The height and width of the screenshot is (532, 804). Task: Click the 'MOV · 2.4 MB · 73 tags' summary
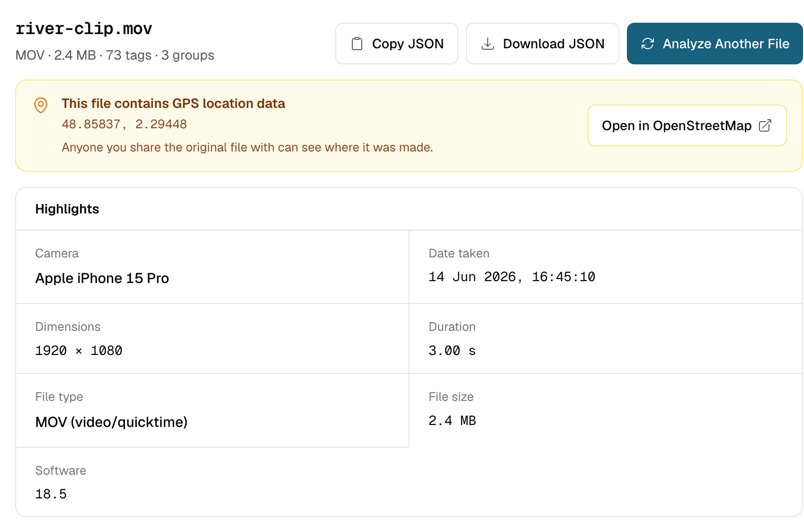115,55
